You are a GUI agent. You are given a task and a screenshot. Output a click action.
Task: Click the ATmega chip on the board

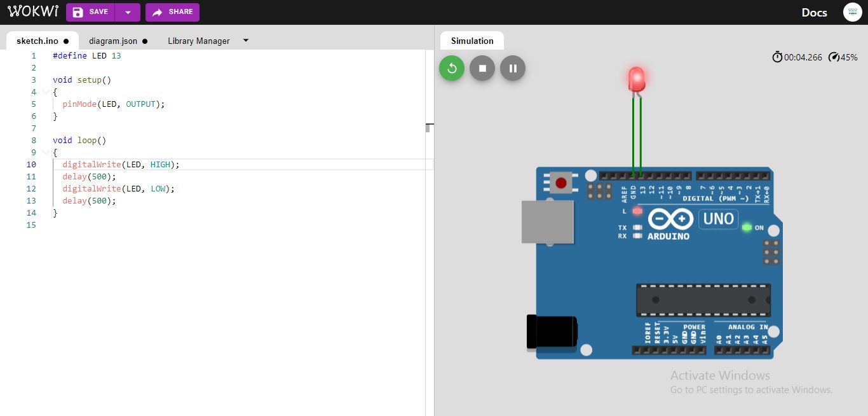[x=703, y=300]
